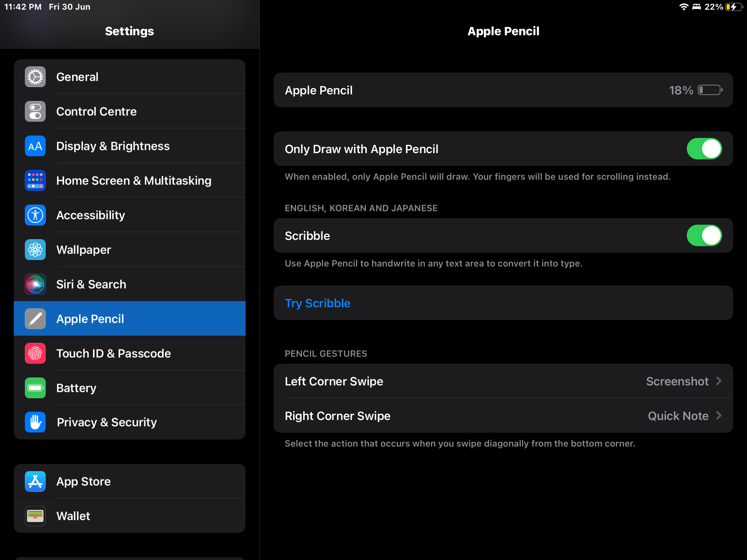Tap the Wallpaper flower icon

click(x=35, y=250)
